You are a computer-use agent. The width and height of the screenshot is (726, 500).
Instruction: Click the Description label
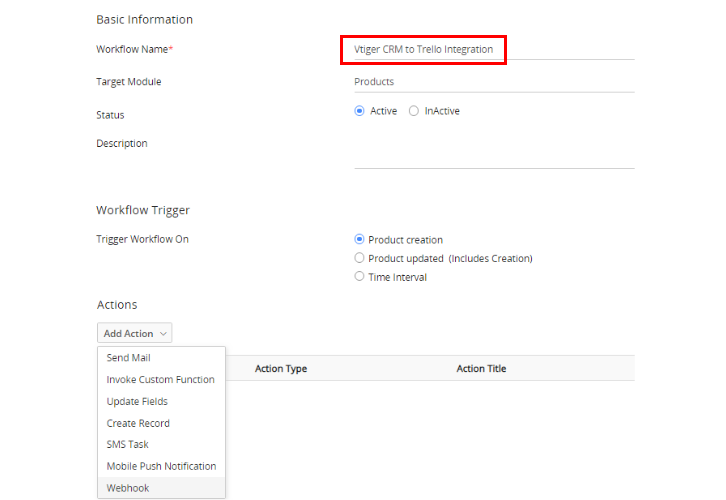coord(122,144)
